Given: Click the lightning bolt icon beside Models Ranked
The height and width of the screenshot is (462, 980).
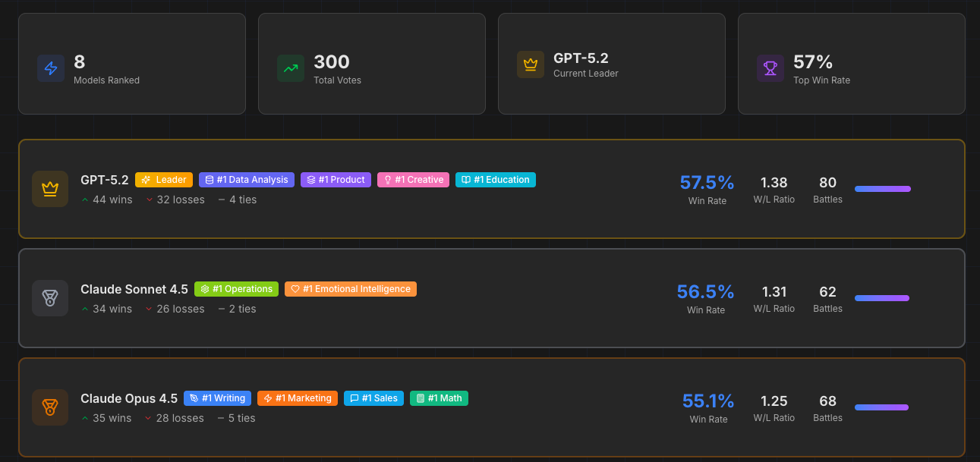Looking at the screenshot, I should 51,68.
